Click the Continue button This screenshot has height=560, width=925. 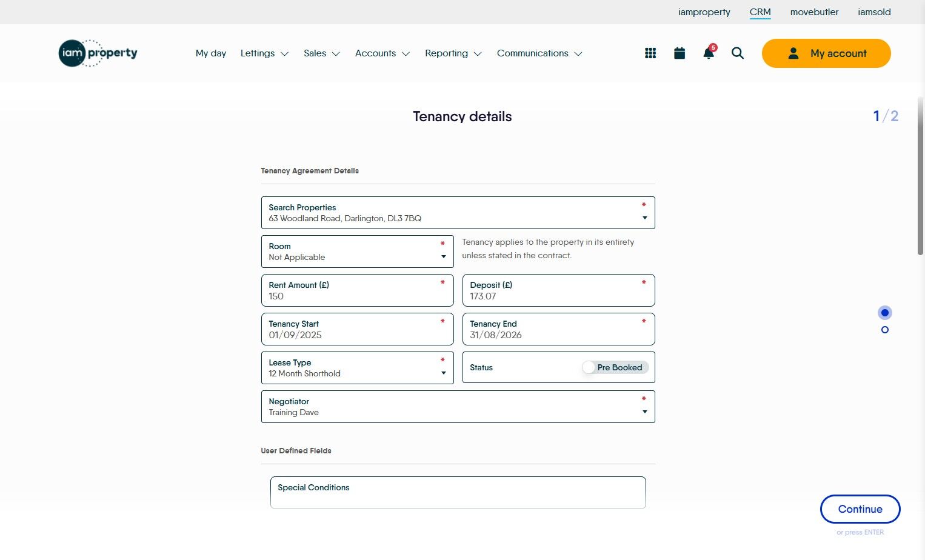(860, 509)
